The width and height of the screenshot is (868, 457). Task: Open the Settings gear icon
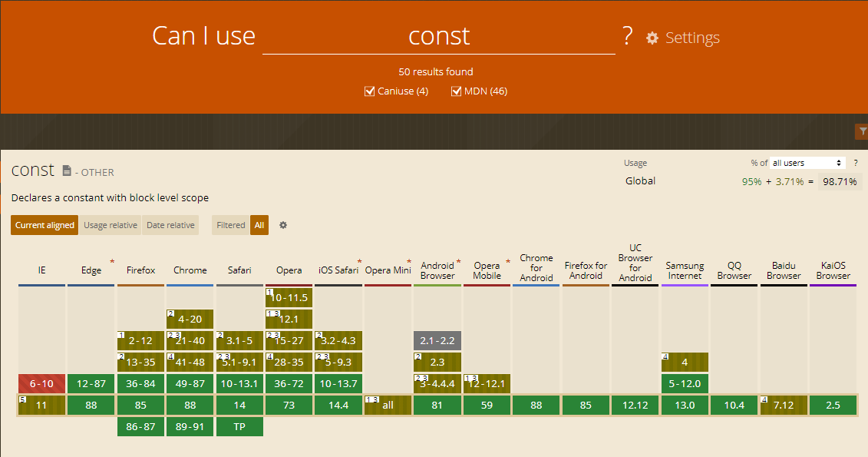point(652,38)
